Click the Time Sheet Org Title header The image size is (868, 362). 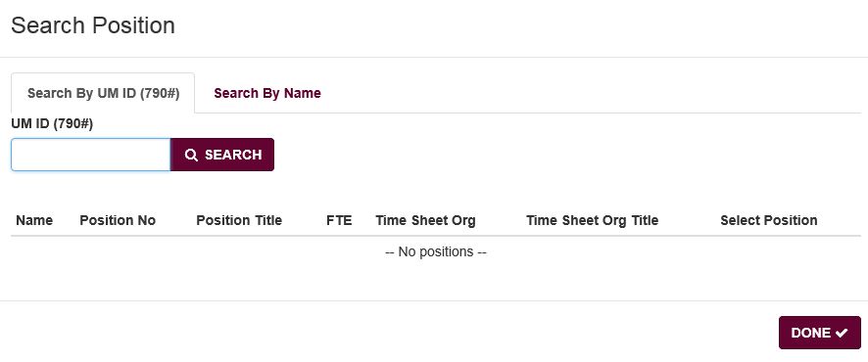point(593,220)
